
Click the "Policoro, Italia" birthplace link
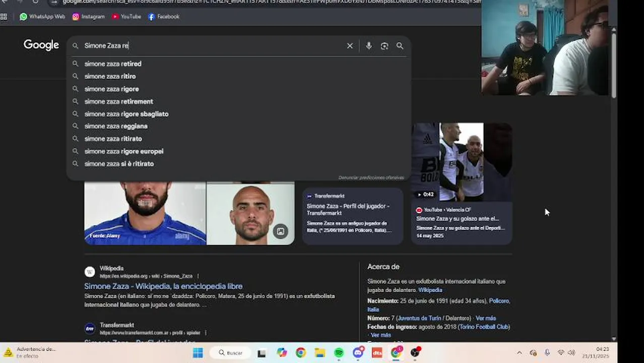point(438,305)
